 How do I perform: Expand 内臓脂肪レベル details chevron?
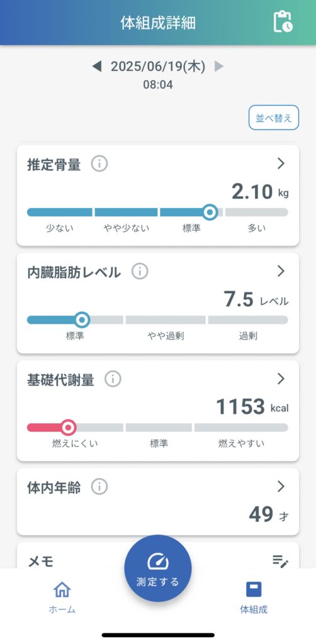coord(281,271)
